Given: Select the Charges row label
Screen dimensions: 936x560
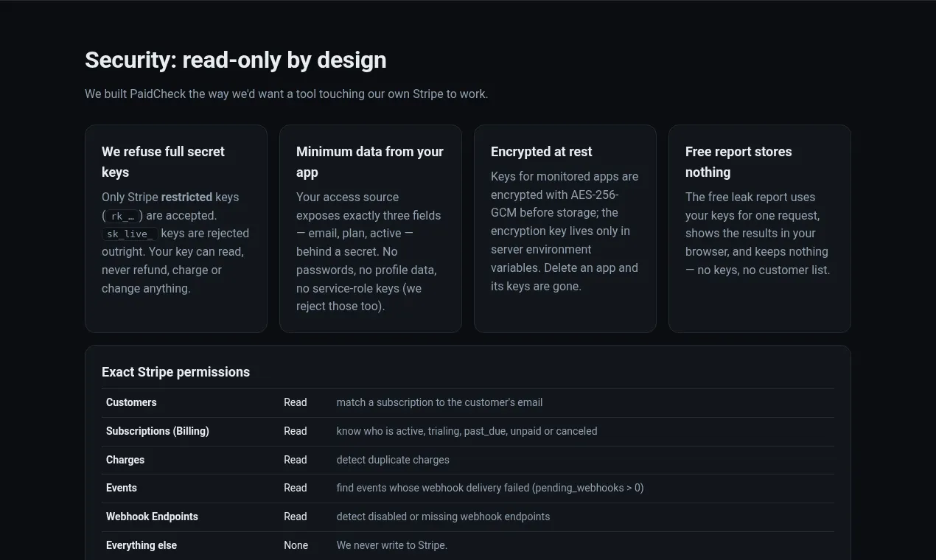Looking at the screenshot, I should 125,460.
